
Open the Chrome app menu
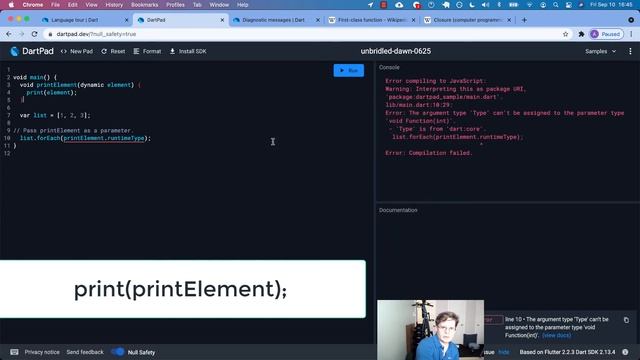(33, 5)
